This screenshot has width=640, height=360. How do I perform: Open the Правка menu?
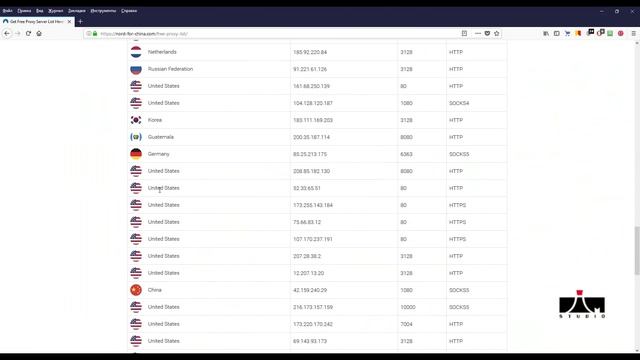pos(24,11)
